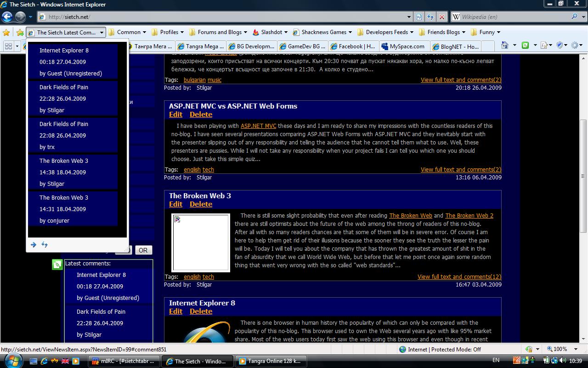Open the Funny favorites folder
Image resolution: width=588 pixels, height=368 pixels.
[x=485, y=32]
